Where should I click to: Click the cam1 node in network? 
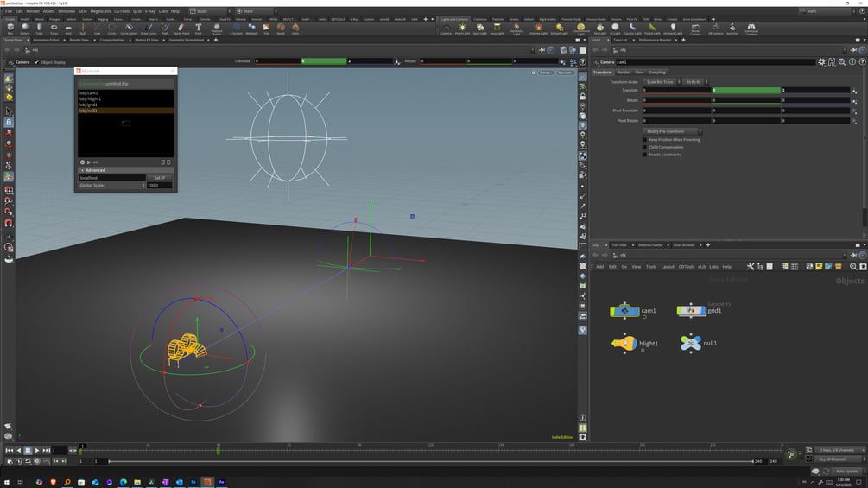point(624,311)
